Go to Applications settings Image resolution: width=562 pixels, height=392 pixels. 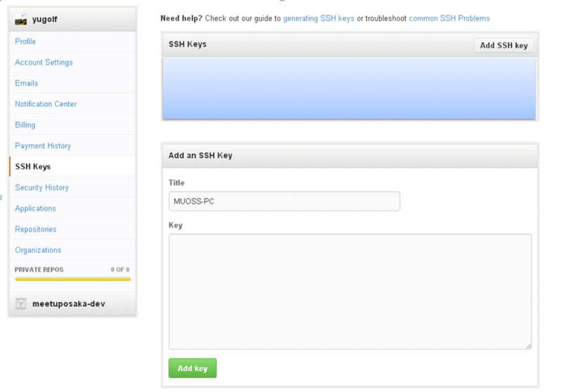click(x=36, y=208)
